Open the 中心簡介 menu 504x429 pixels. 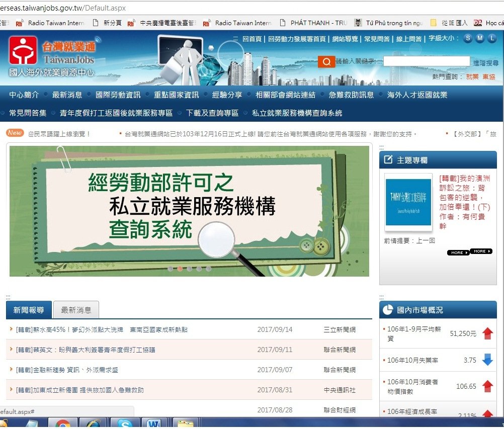pos(24,95)
